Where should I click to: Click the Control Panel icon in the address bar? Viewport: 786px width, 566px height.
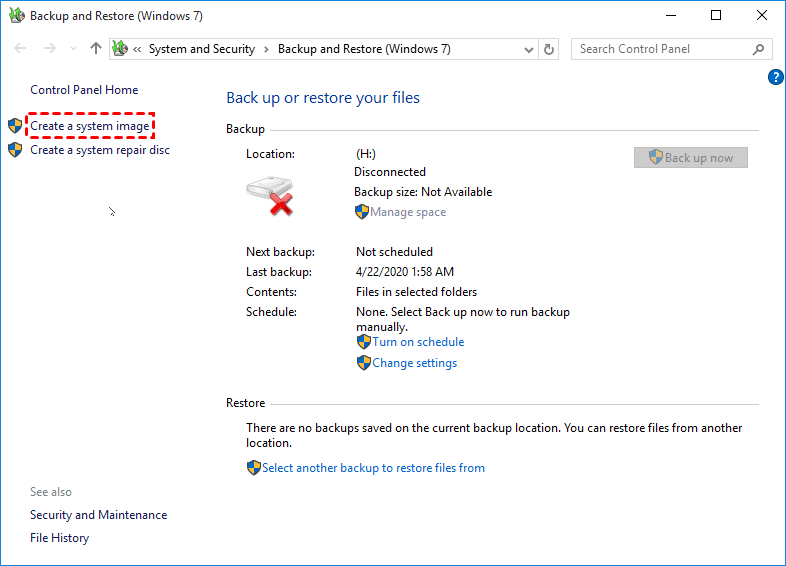[121, 49]
